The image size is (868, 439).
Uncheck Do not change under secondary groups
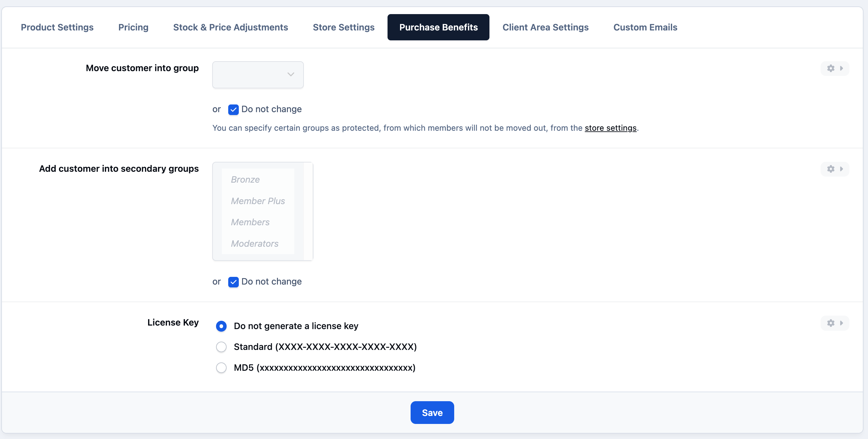[x=233, y=282]
